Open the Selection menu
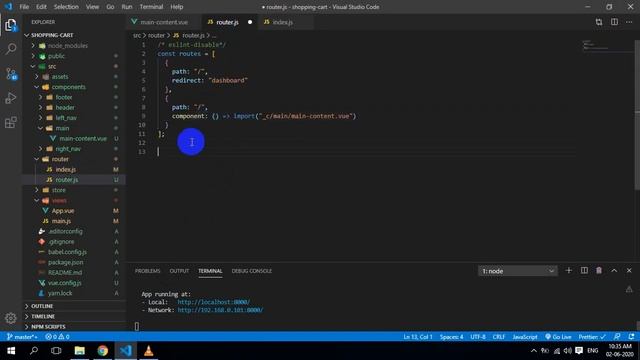 point(66,7)
